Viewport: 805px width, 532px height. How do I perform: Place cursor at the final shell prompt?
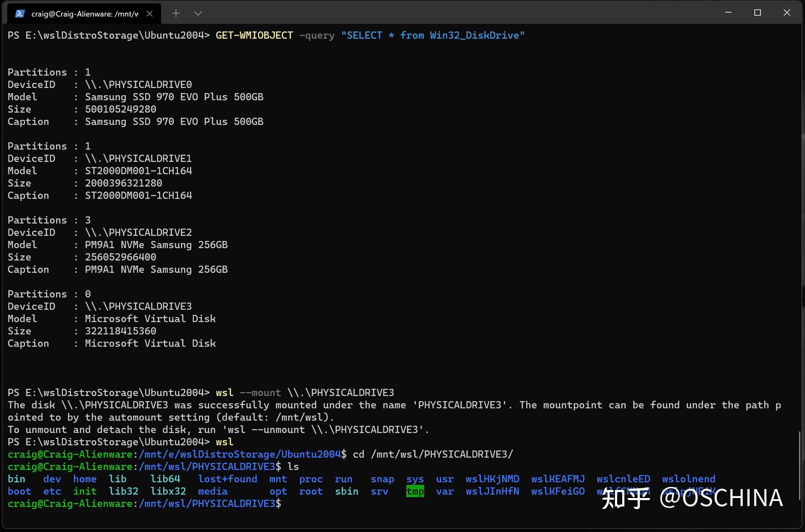coord(286,503)
